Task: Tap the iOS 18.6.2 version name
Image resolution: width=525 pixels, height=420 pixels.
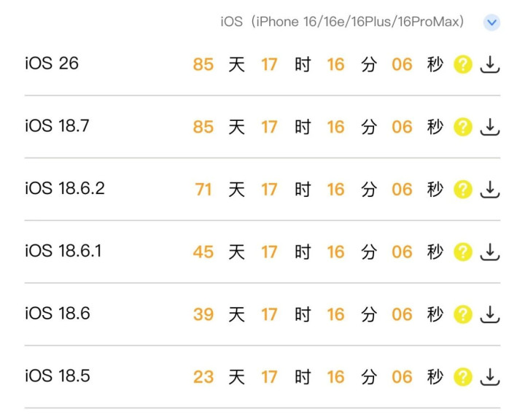Action: [65, 188]
